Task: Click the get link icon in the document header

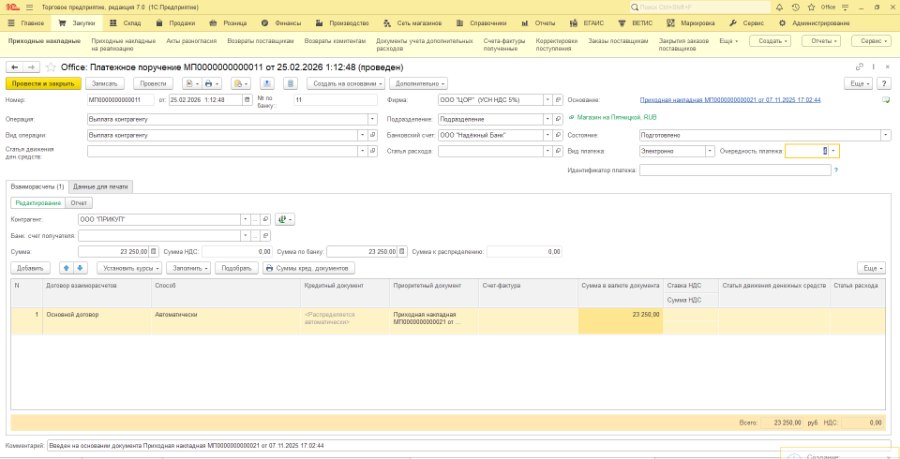Action: (x=859, y=67)
